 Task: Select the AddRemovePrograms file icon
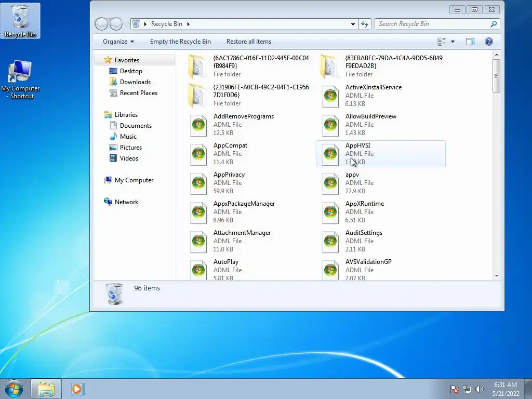tap(198, 126)
